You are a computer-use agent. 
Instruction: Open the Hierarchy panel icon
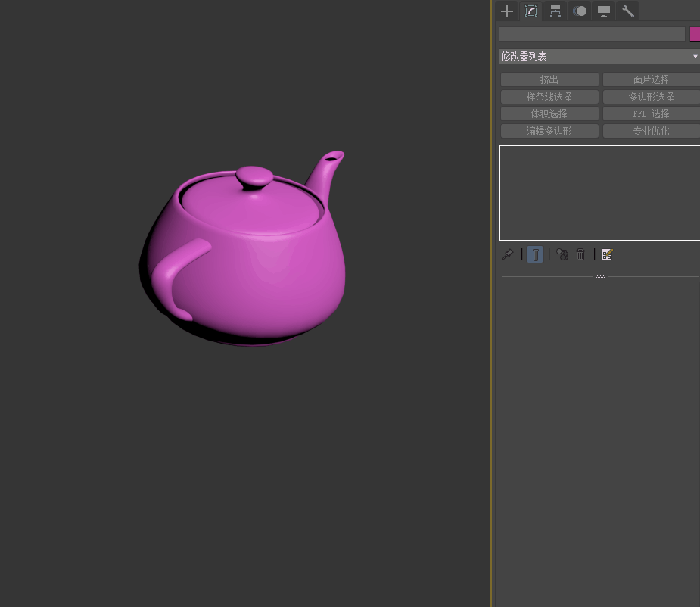pos(555,11)
